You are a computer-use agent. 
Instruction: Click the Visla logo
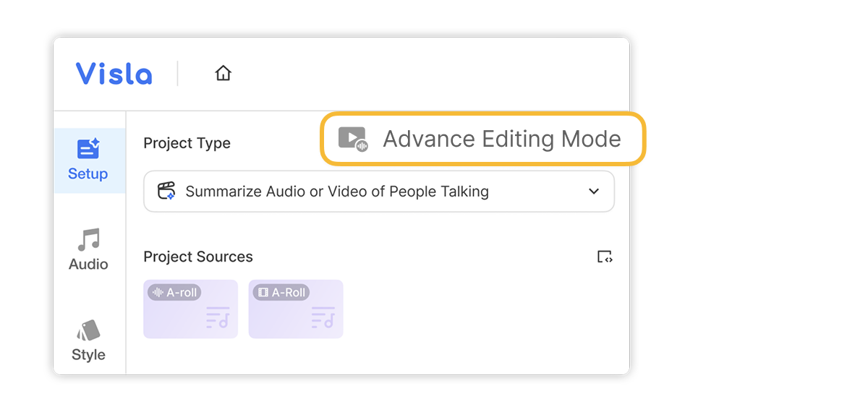(x=114, y=74)
